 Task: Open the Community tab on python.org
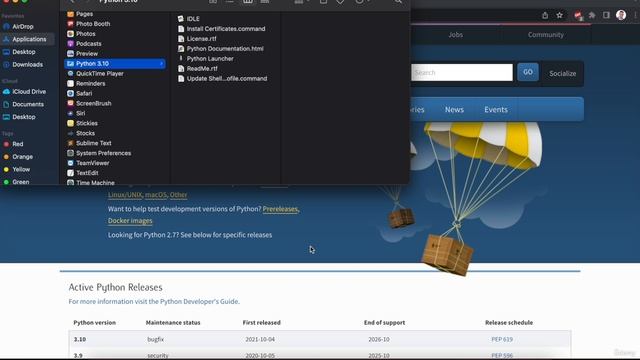coord(545,35)
